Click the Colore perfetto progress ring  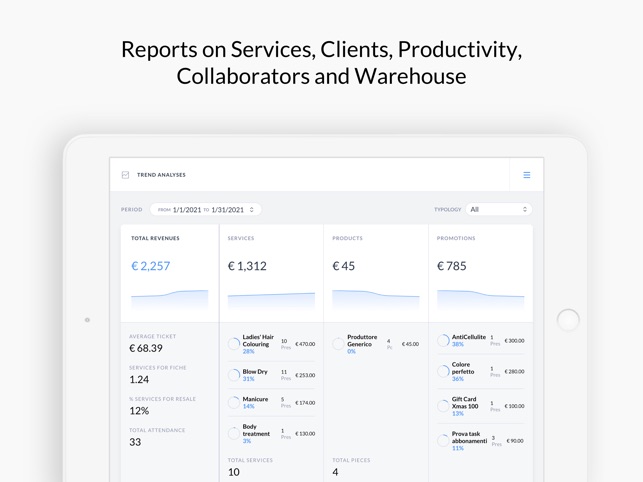pos(443,371)
